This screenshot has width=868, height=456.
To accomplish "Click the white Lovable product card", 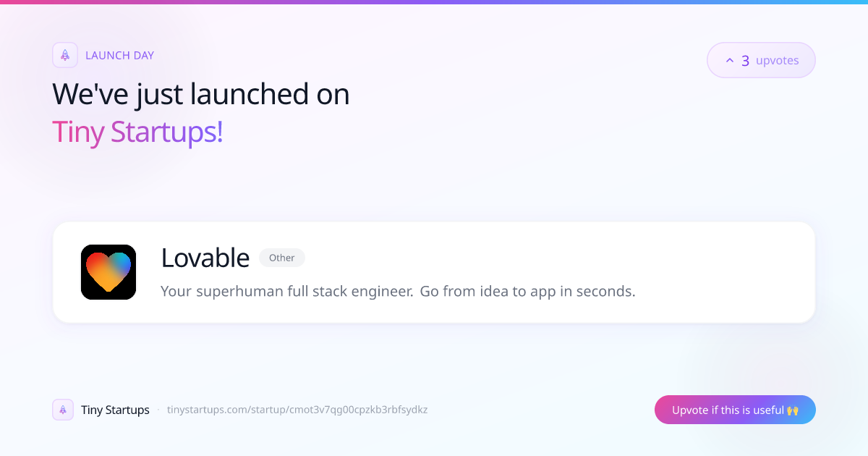I will tap(434, 272).
